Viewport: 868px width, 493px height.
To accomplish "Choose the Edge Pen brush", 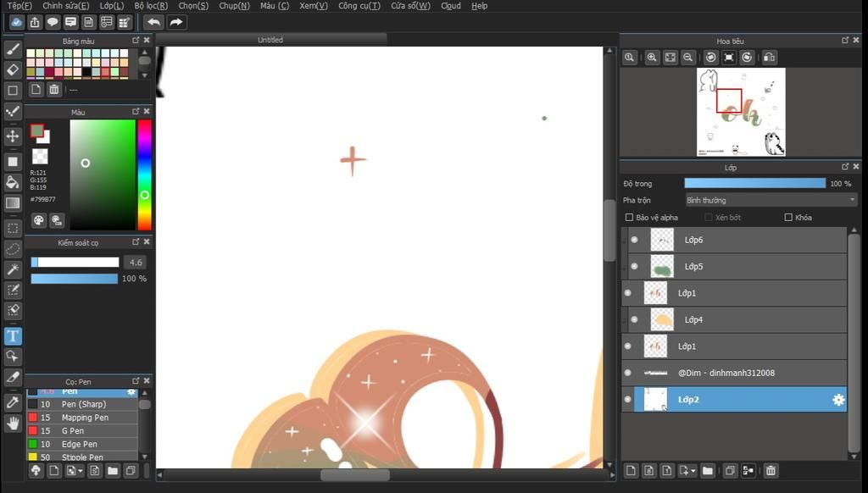I will pos(82,444).
